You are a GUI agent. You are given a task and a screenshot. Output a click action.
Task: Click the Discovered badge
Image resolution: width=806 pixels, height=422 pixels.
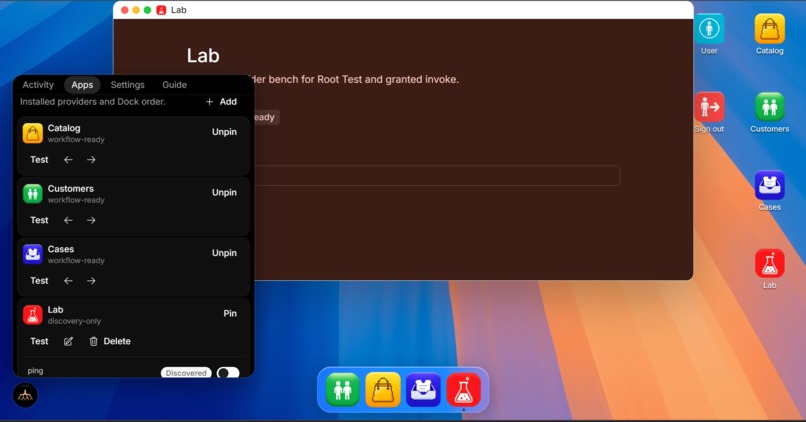pyautogui.click(x=186, y=373)
